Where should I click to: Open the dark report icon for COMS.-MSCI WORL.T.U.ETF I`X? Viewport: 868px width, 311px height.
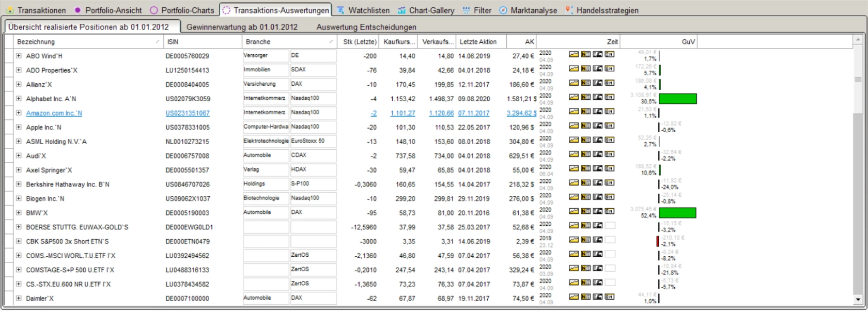598,254
